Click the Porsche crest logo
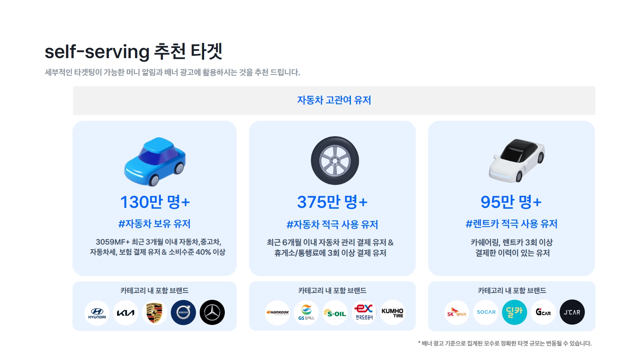This screenshot has height=362, width=644. [x=155, y=312]
